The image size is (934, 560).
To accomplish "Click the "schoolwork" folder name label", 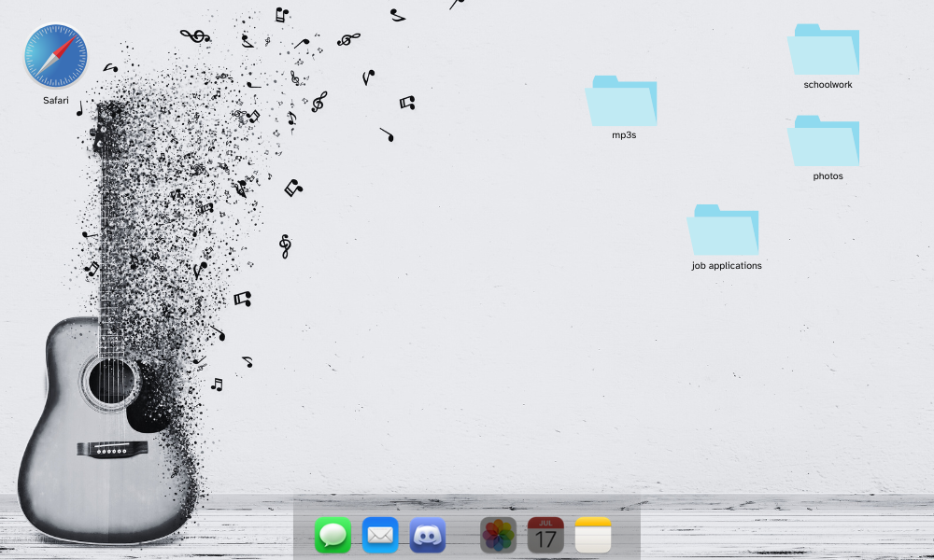I will tap(828, 85).
